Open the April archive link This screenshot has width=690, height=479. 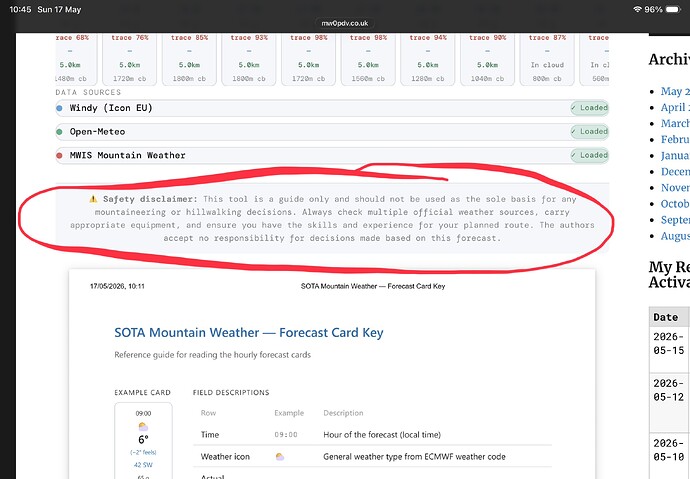pos(675,107)
